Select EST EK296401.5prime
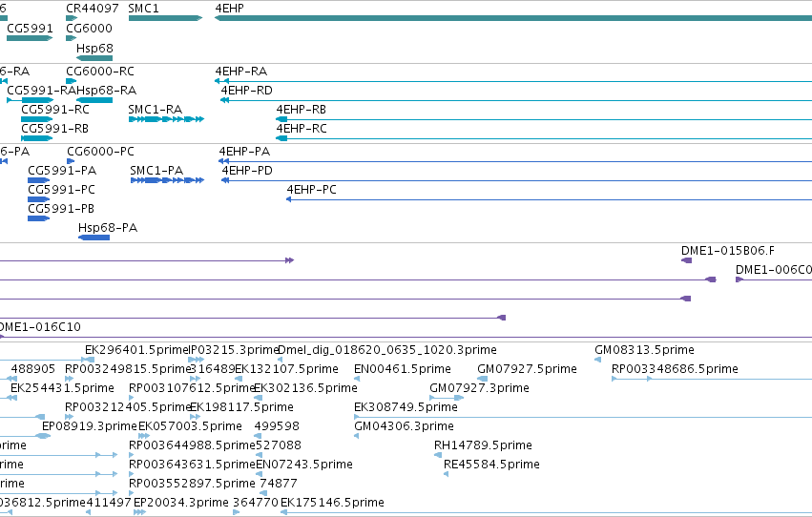The height and width of the screenshot is (517, 812). click(90, 360)
